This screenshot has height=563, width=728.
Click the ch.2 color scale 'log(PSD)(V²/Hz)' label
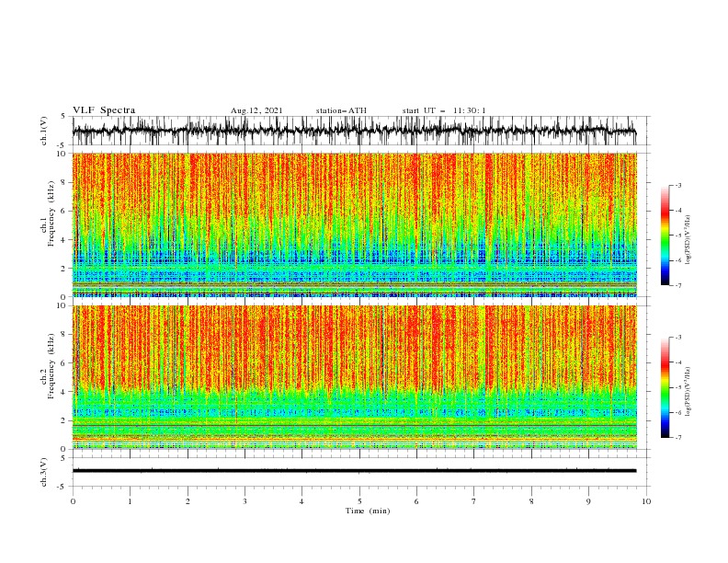(x=688, y=392)
